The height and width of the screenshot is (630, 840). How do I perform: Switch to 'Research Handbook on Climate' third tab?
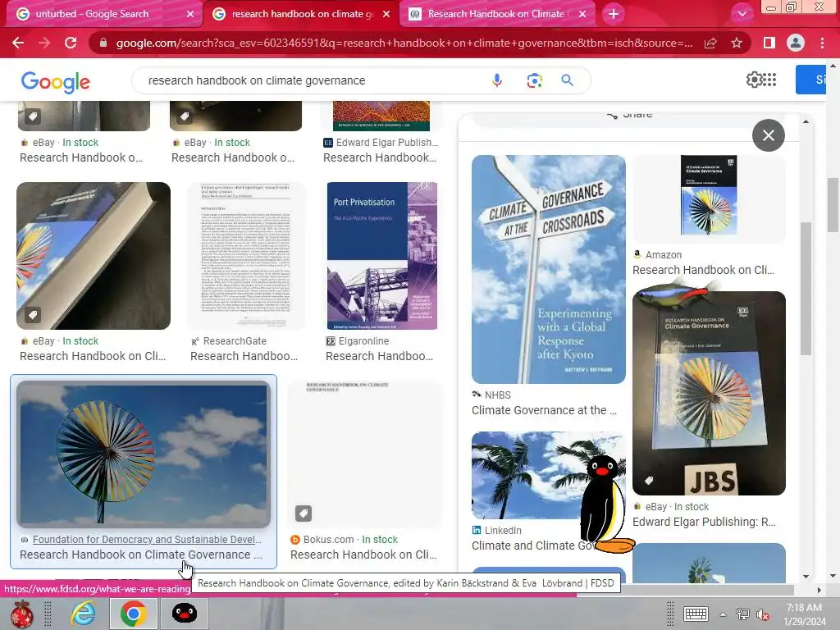pos(495,14)
